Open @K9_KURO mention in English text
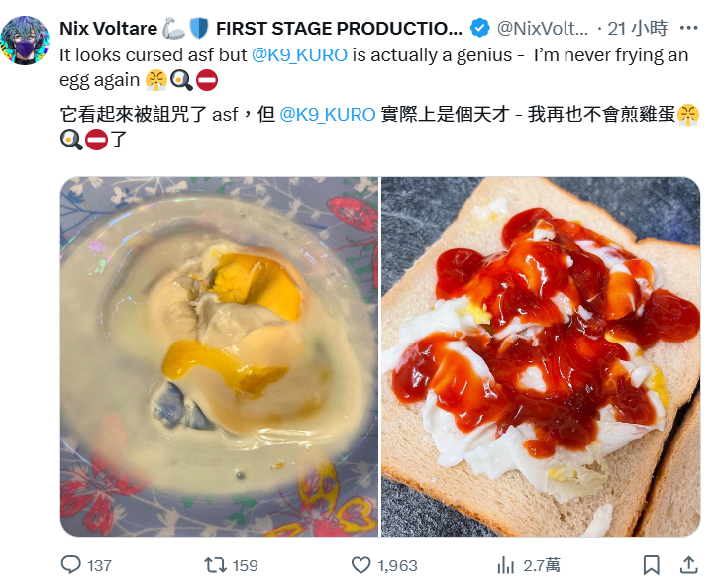Screen dimensions: 720x588 (299, 55)
